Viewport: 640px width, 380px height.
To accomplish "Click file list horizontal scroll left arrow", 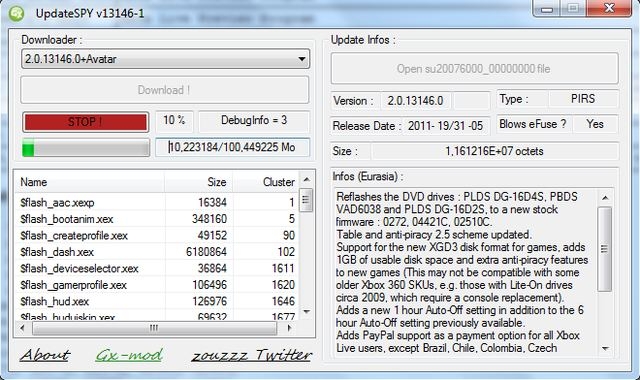I will 23,328.
